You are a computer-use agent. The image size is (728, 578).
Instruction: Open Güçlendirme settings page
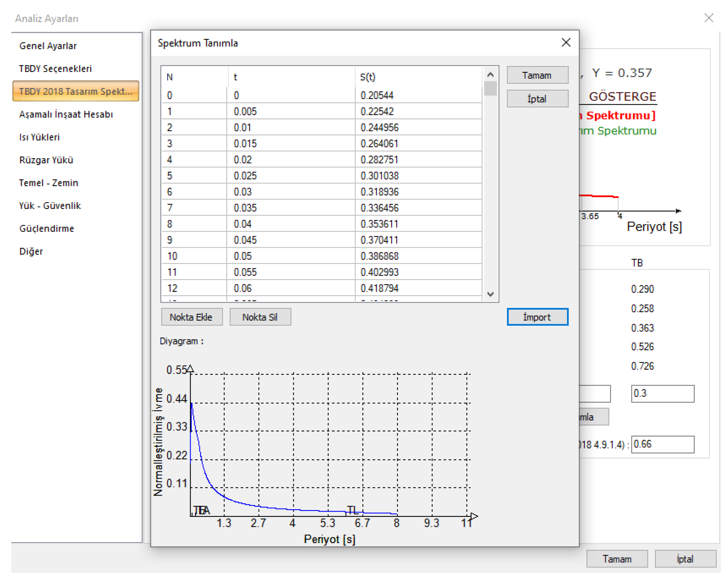tap(47, 228)
